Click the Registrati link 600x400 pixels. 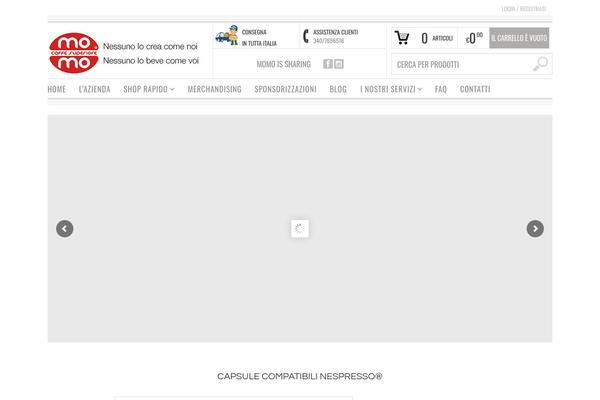coord(533,8)
